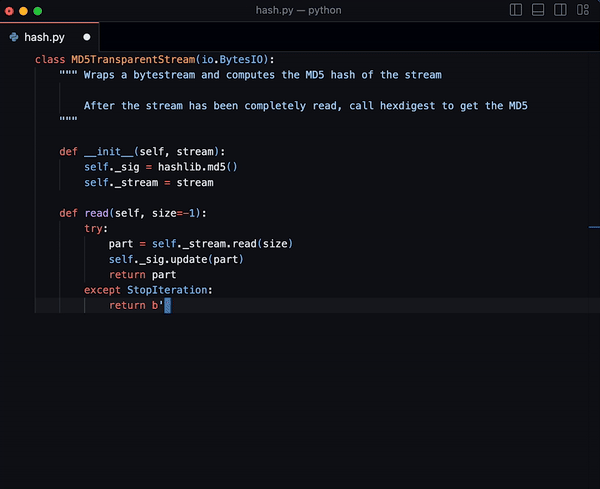
Task: Toggle the primary sidebar layout icon
Action: [x=516, y=10]
